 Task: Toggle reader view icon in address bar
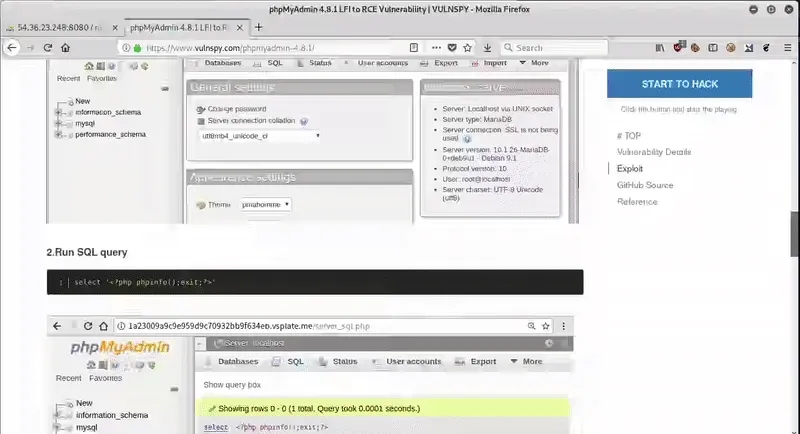point(413,47)
